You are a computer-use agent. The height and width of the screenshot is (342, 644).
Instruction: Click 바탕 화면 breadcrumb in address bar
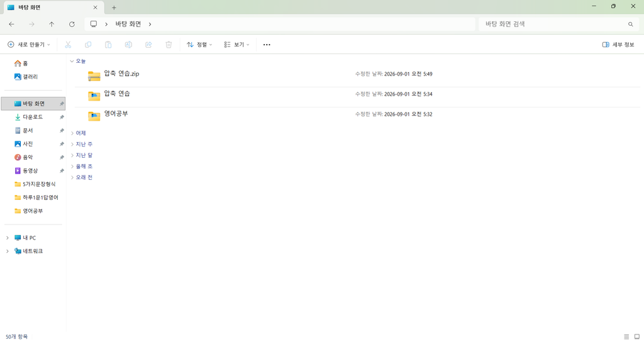tap(128, 25)
